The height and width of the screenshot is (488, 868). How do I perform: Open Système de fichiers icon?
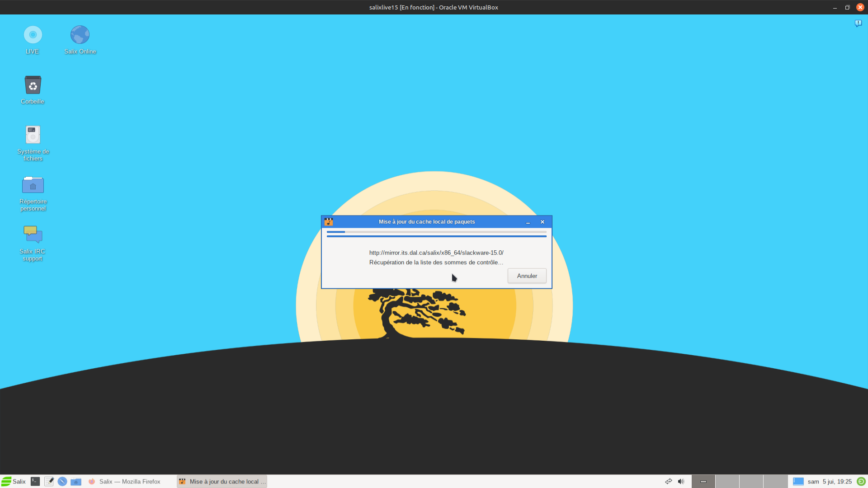pyautogui.click(x=33, y=135)
